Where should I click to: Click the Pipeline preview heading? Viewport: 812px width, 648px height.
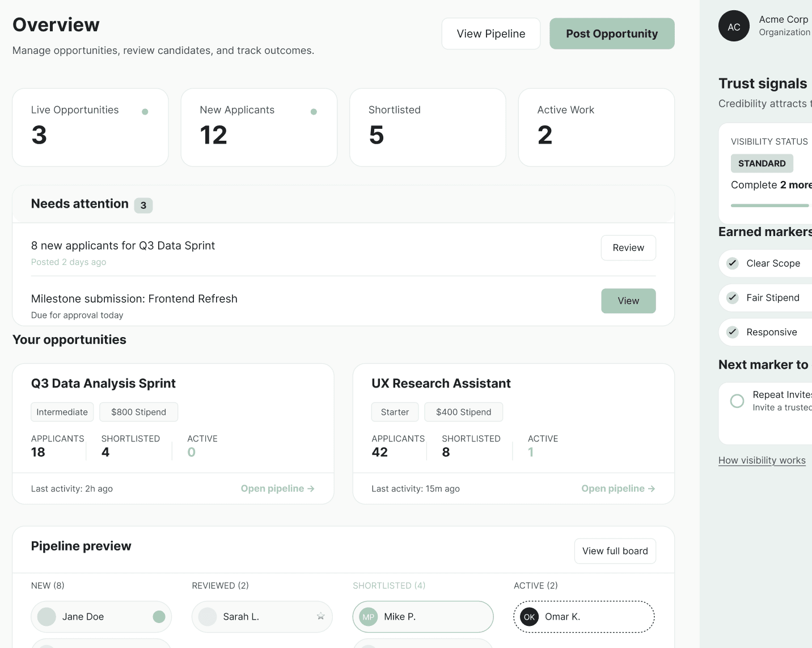pos(81,546)
